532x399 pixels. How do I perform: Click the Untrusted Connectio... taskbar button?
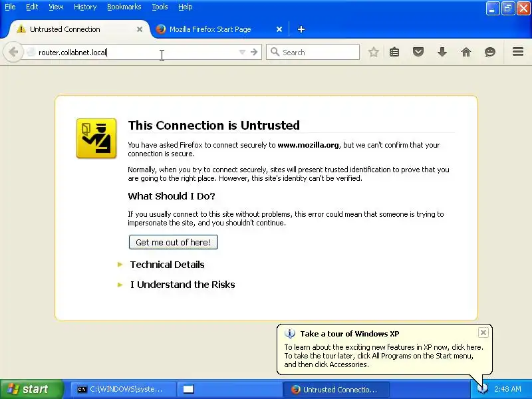pyautogui.click(x=336, y=389)
